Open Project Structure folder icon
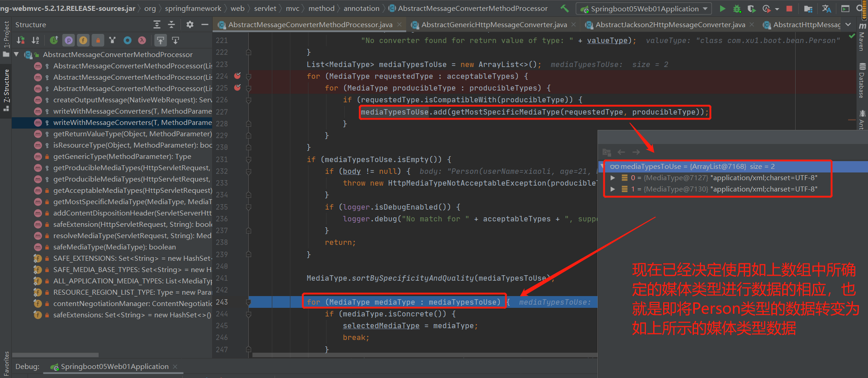Viewport: 868px width, 378px height. (x=808, y=9)
